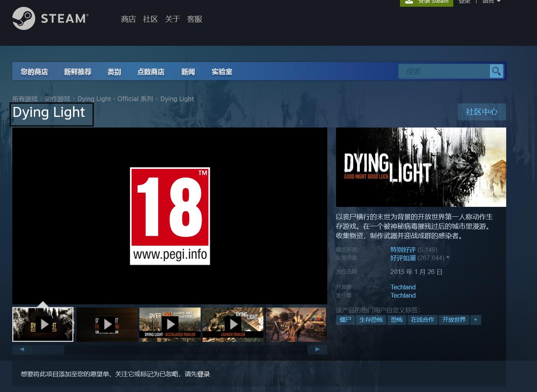This screenshot has width=537, height=392.
Task: Open the 新鲜推荐 store tab
Action: (x=78, y=71)
